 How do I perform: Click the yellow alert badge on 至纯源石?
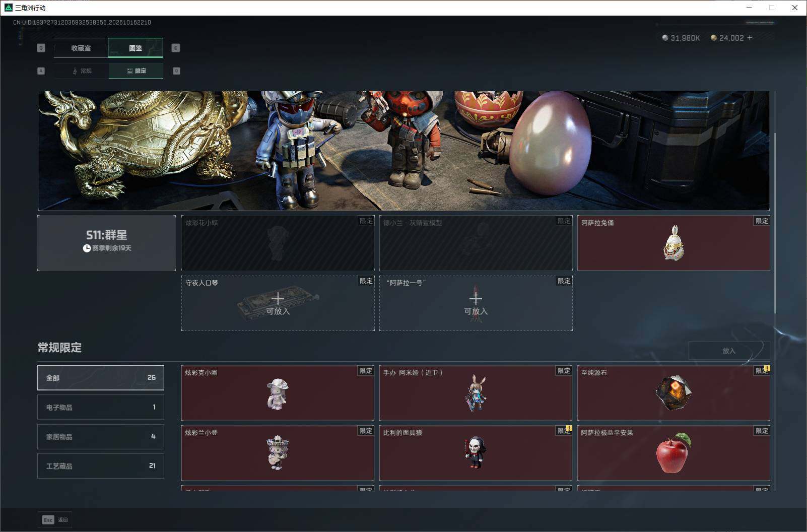[767, 369]
